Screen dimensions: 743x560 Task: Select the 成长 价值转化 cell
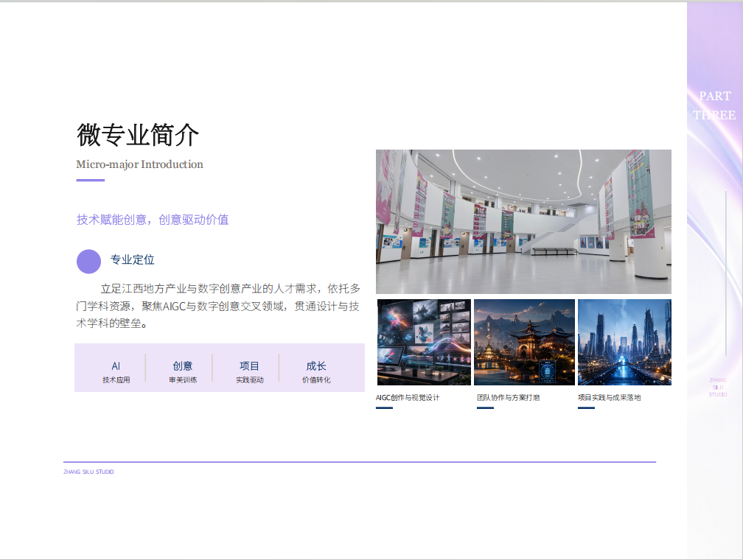316,372
